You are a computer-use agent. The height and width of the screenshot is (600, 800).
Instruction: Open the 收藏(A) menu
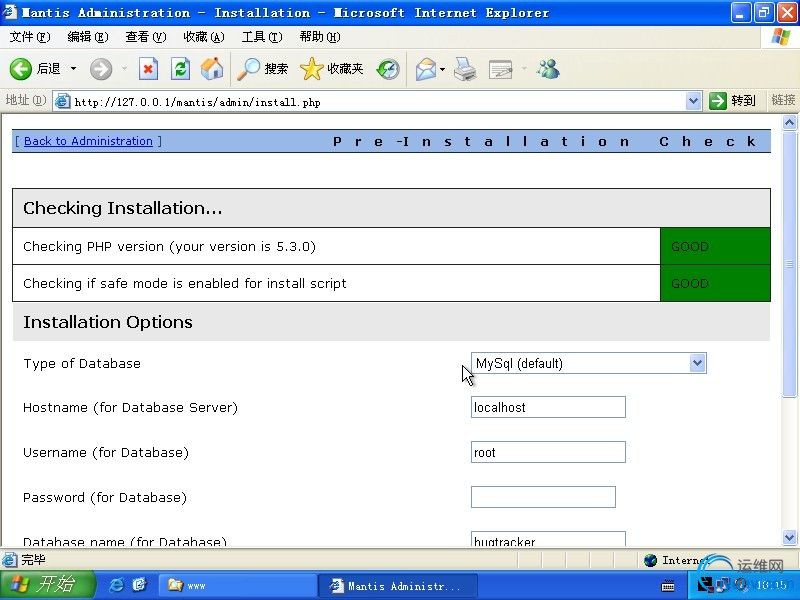204,37
